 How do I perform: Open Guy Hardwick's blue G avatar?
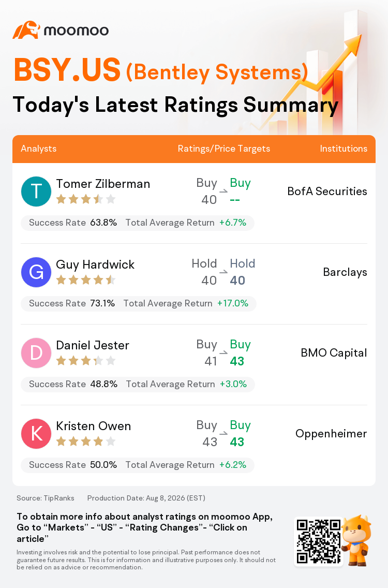pos(36,272)
